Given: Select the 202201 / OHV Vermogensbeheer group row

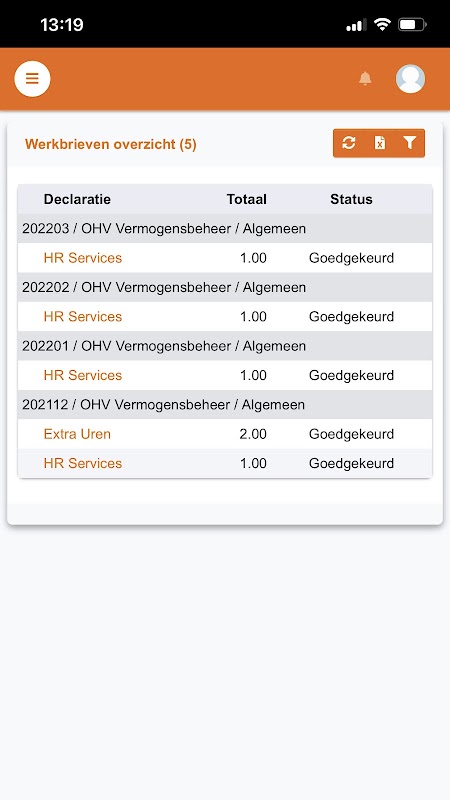Looking at the screenshot, I should [x=225, y=346].
